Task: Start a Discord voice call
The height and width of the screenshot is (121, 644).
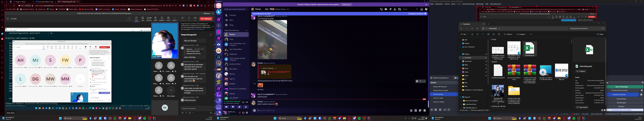Action: click(381, 9)
